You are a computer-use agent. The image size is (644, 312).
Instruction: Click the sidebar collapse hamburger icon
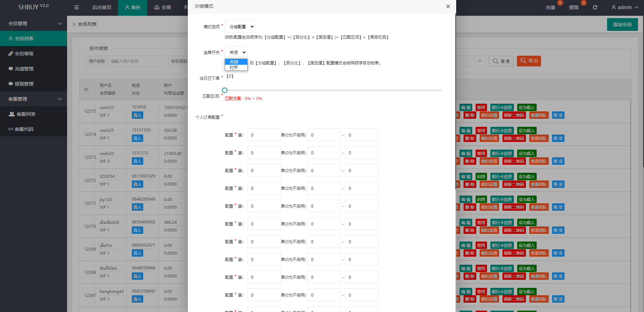(x=76, y=7)
